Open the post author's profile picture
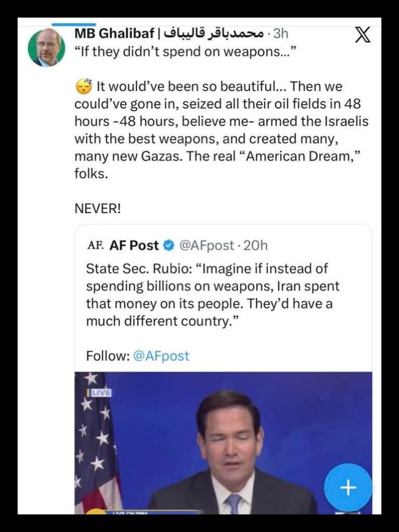 46,47
